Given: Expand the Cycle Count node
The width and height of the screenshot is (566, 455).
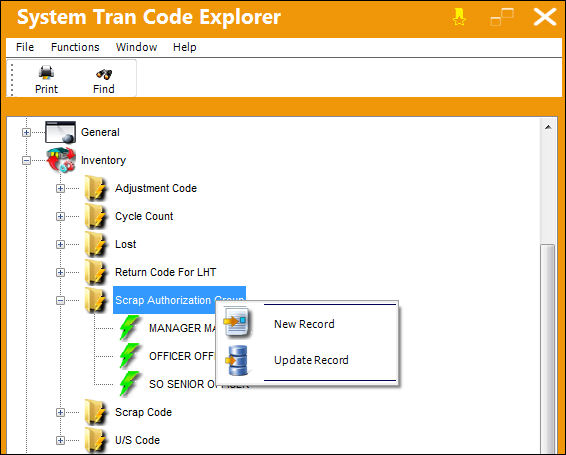Looking at the screenshot, I should point(60,216).
